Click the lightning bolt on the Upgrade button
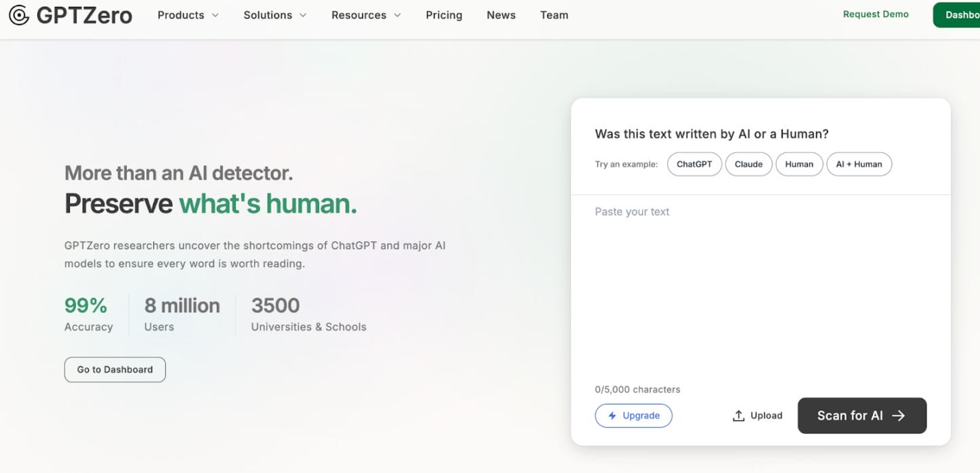 click(612, 415)
